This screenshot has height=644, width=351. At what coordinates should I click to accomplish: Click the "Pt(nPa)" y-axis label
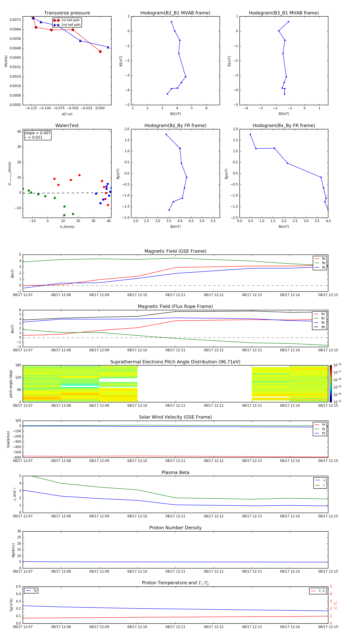point(6,61)
